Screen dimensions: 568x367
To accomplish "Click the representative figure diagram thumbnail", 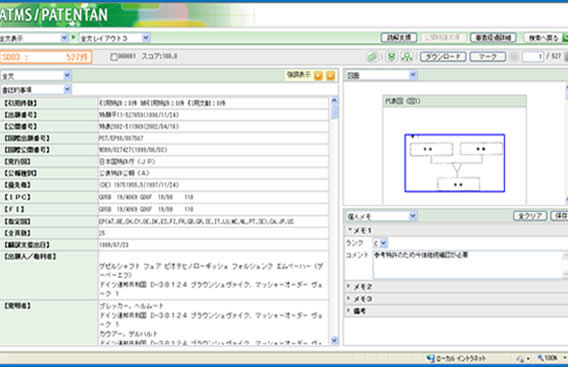I will pos(455,163).
